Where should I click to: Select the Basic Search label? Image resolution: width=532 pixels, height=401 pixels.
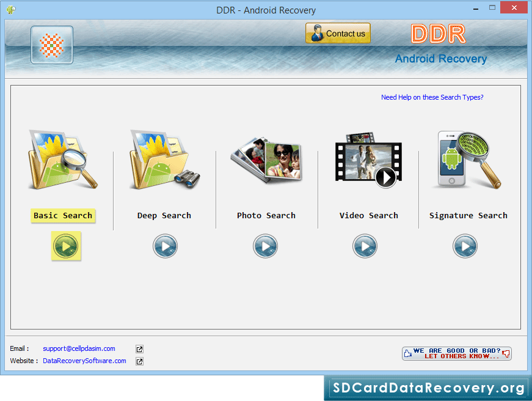pyautogui.click(x=63, y=216)
